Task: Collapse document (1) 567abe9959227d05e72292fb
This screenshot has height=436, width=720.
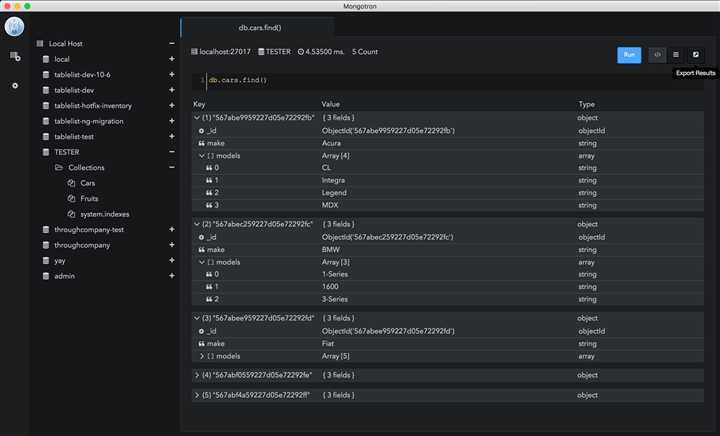Action: 197,118
